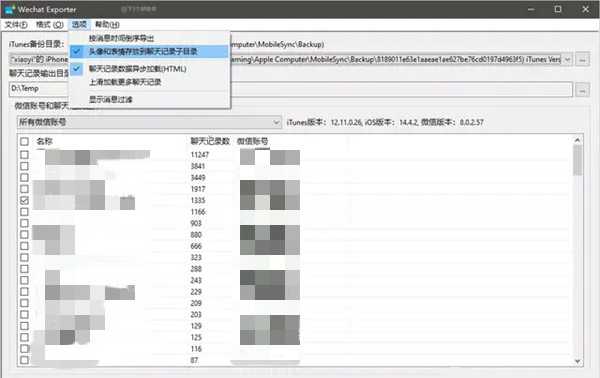Viewport: 600px width, 378px height.
Task: Close the open 选项 menu via its header
Action: pos(79,24)
